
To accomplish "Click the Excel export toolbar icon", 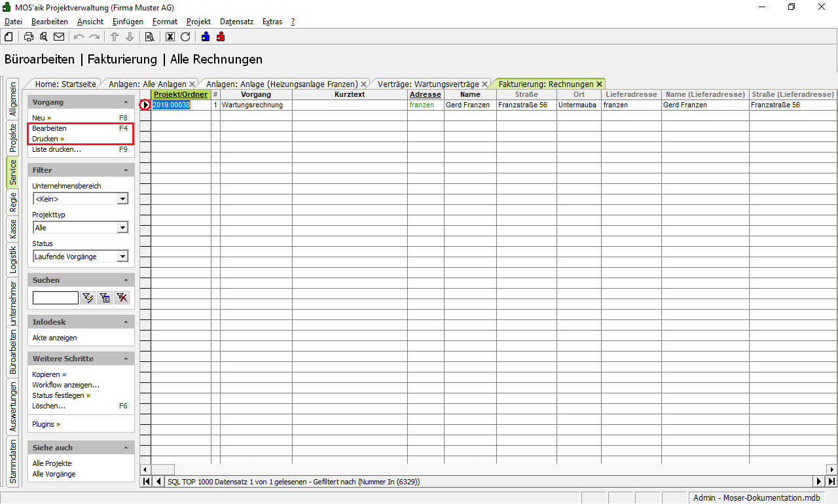I will tap(170, 37).
